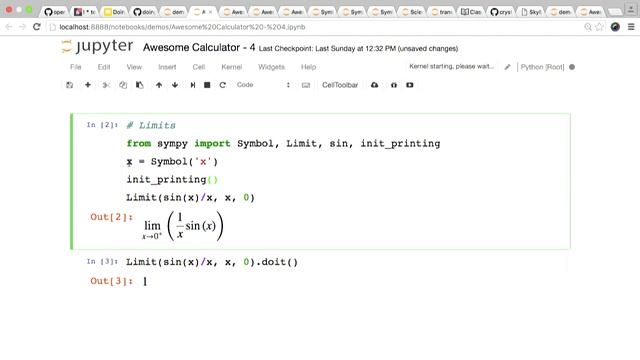The width and height of the screenshot is (640, 360).
Task: Click the GitHub octocat toolbar icon
Action: click(393, 85)
